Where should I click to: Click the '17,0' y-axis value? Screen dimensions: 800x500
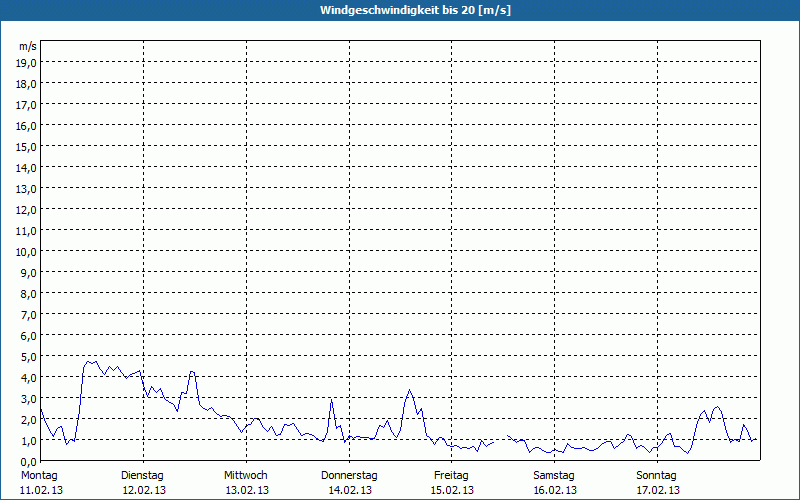[x=26, y=105]
